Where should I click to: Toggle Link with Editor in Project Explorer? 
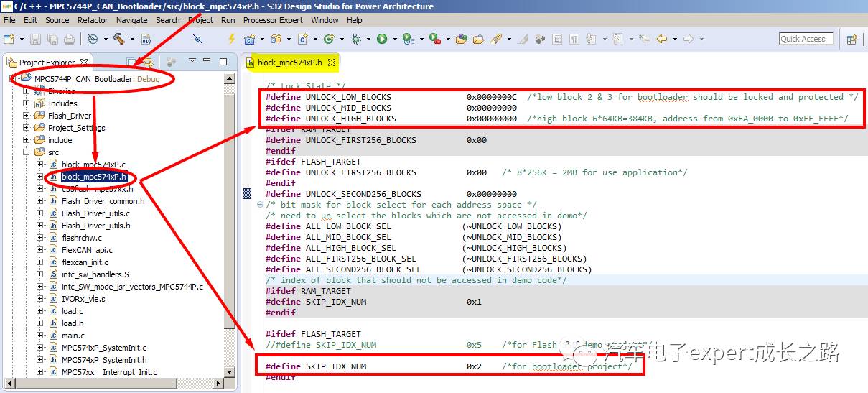click(x=149, y=63)
